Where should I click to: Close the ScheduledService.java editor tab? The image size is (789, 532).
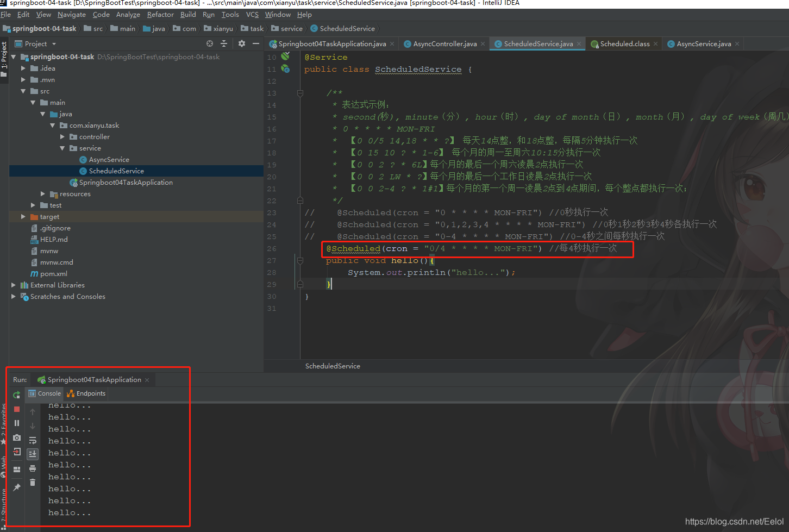click(x=579, y=43)
